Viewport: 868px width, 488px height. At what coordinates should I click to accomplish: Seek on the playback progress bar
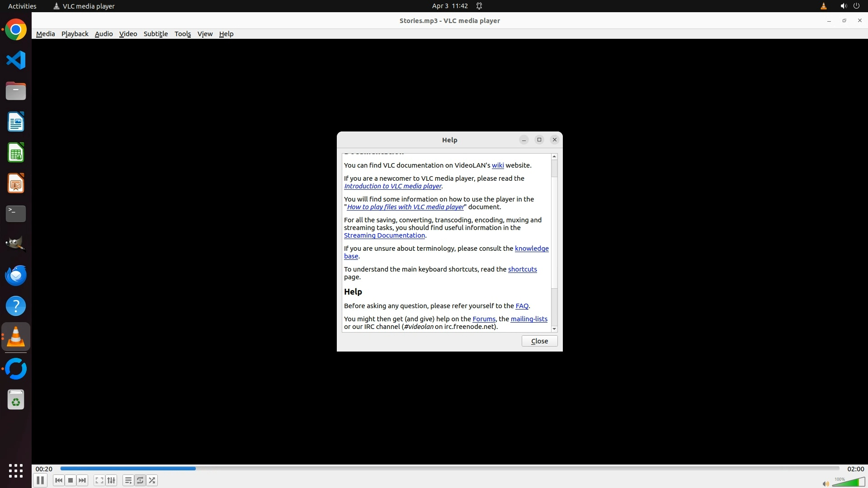tap(449, 469)
